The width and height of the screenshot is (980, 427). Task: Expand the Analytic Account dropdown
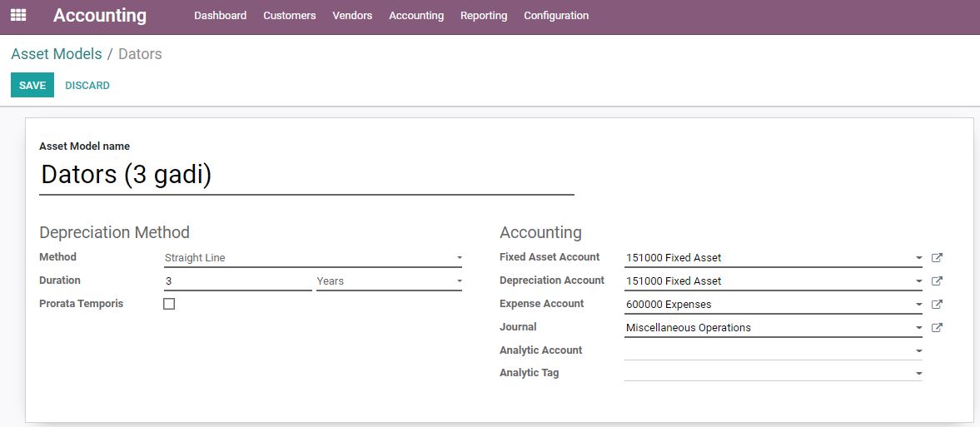774,350
